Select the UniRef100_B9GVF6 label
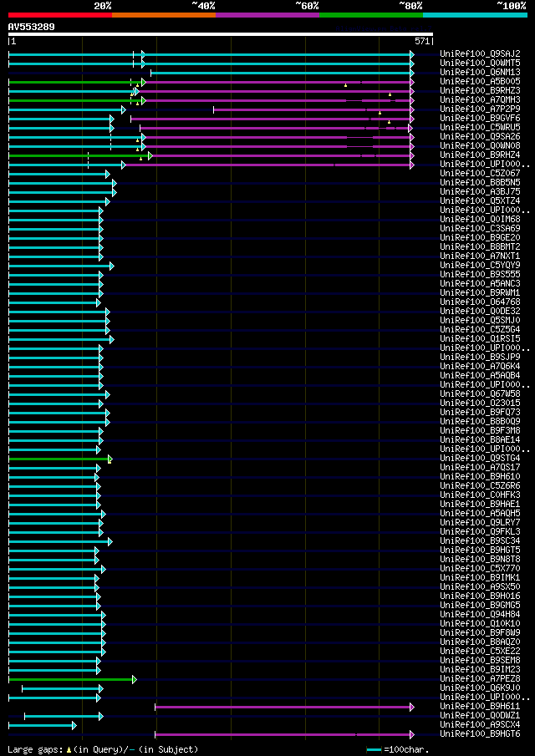This screenshot has width=535, height=756. coord(481,118)
